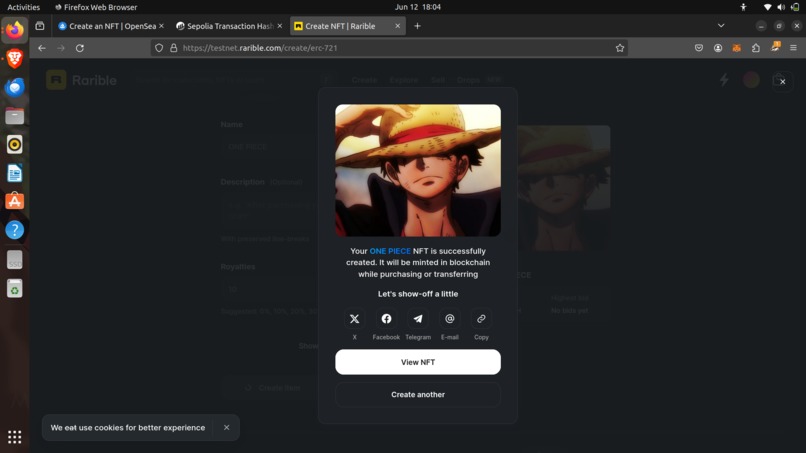Open the minted NFT image preview
The height and width of the screenshot is (453, 806).
pyautogui.click(x=418, y=170)
